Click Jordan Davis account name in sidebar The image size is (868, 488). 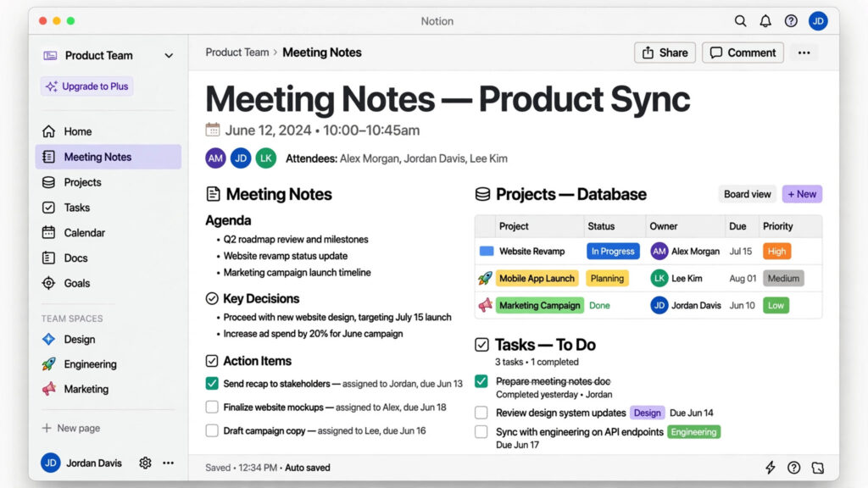pos(93,463)
